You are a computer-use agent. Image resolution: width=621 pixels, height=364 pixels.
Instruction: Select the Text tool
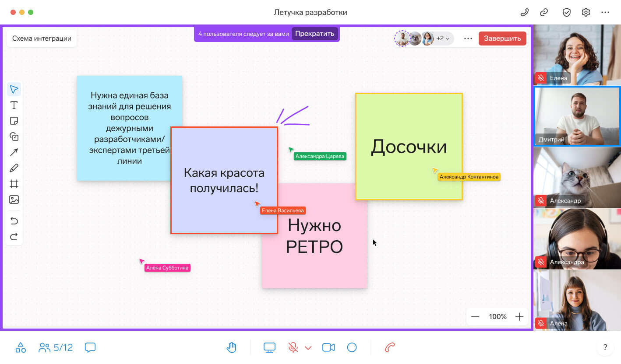pos(14,105)
